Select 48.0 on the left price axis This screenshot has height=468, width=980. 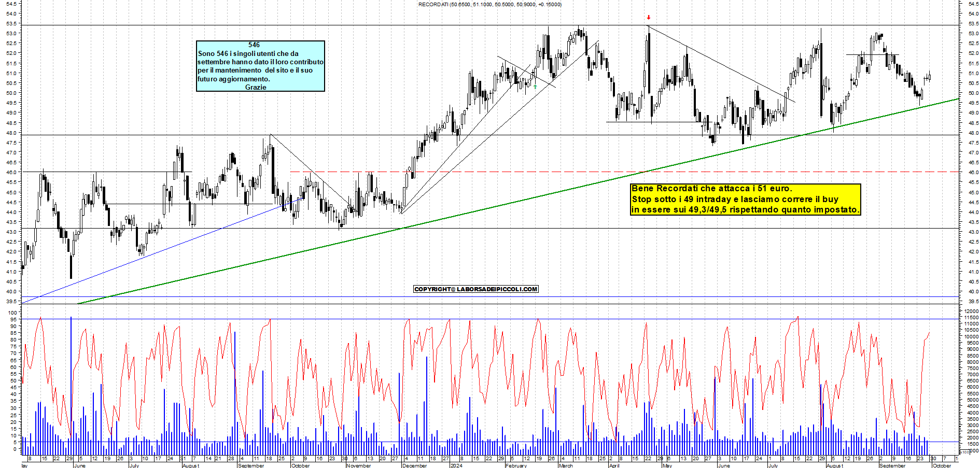point(11,133)
